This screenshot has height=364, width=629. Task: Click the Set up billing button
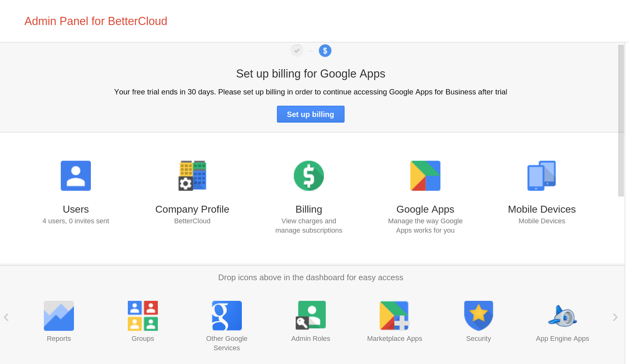pyautogui.click(x=311, y=114)
